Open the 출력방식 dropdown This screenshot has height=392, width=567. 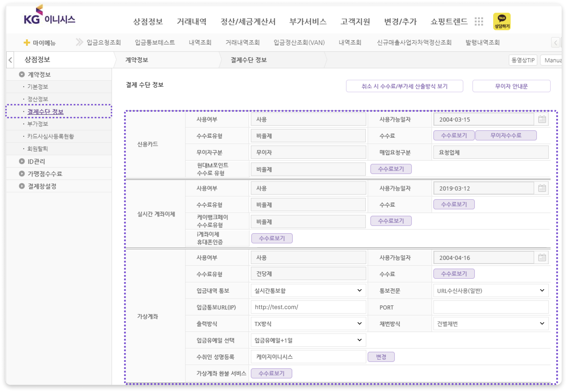308,324
